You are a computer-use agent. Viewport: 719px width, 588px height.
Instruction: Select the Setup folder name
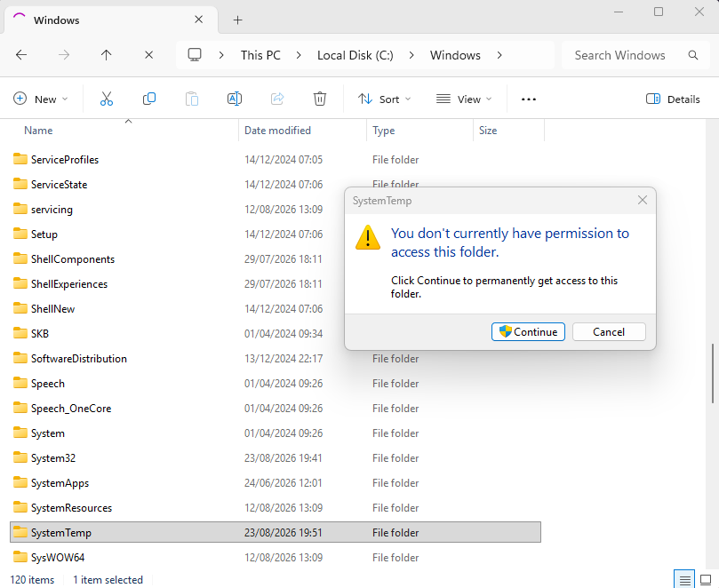[x=44, y=234]
